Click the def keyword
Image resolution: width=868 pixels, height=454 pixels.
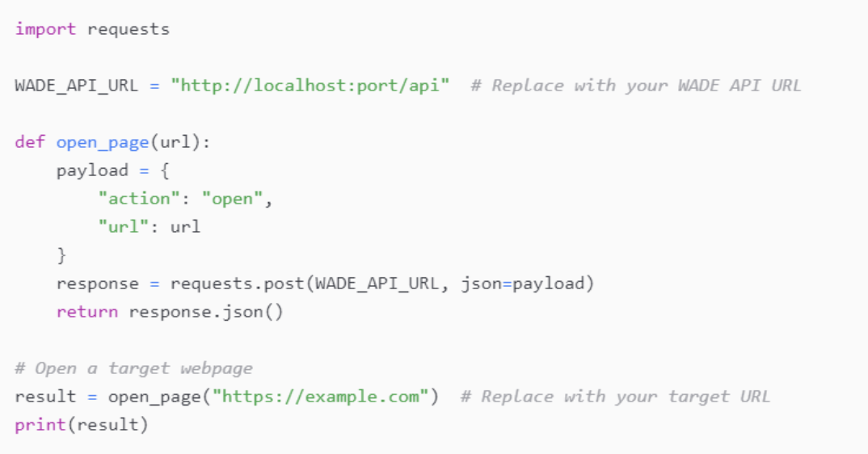coord(30,142)
